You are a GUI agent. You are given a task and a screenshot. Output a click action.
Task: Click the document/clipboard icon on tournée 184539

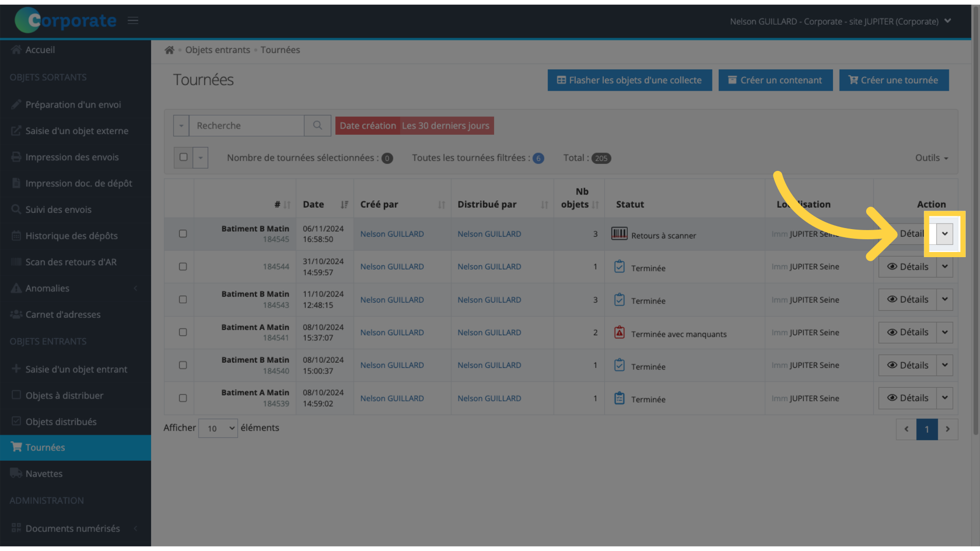coord(619,397)
